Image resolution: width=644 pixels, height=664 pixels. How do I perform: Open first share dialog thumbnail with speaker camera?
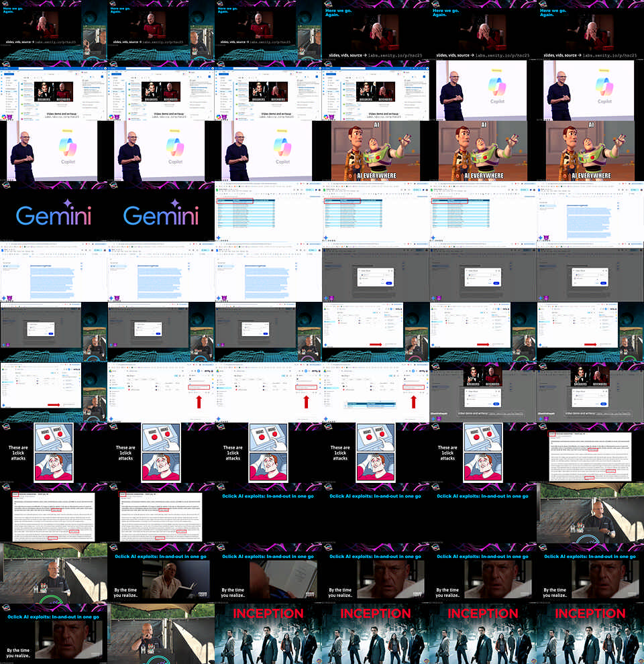pos(54,331)
